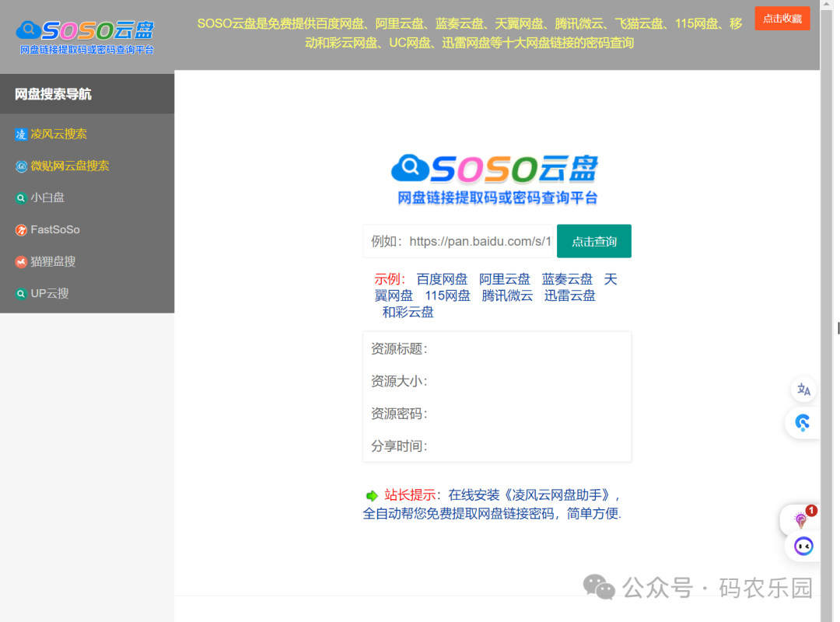Click inside the pan.baidu.com input field
The image size is (840, 622).
(x=459, y=241)
